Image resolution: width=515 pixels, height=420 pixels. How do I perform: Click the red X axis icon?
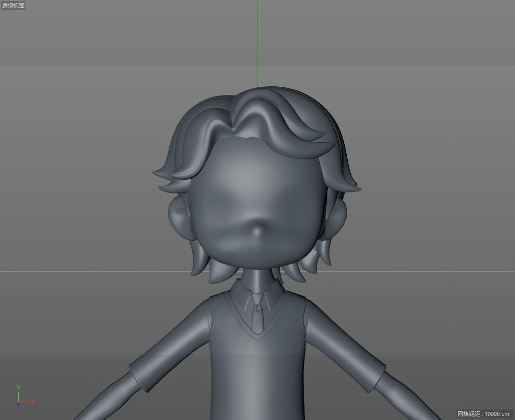[x=32, y=401]
